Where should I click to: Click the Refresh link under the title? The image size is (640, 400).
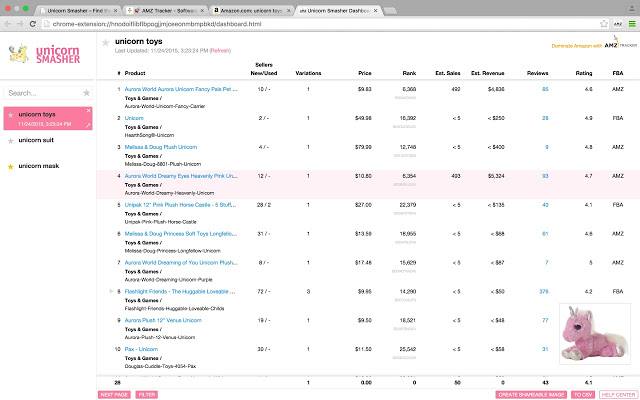point(220,49)
